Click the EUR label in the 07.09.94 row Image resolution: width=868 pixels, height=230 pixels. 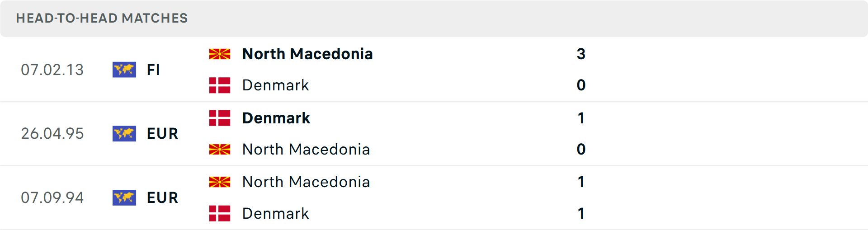[162, 198]
